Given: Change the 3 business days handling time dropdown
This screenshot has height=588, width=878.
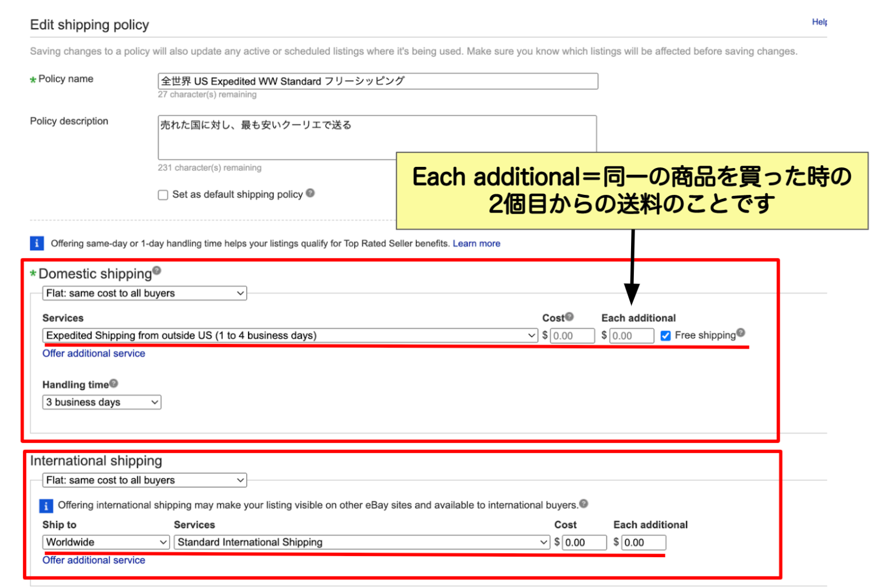Looking at the screenshot, I should [101, 402].
